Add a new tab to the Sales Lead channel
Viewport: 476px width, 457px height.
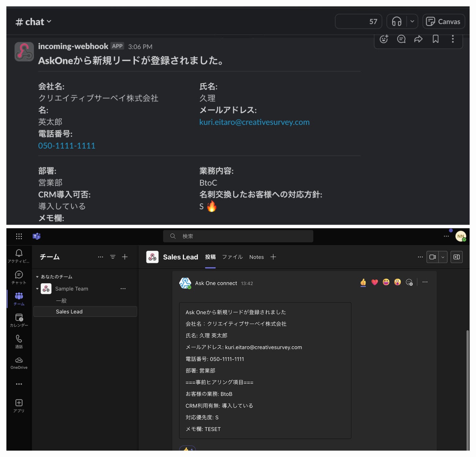[x=273, y=257]
